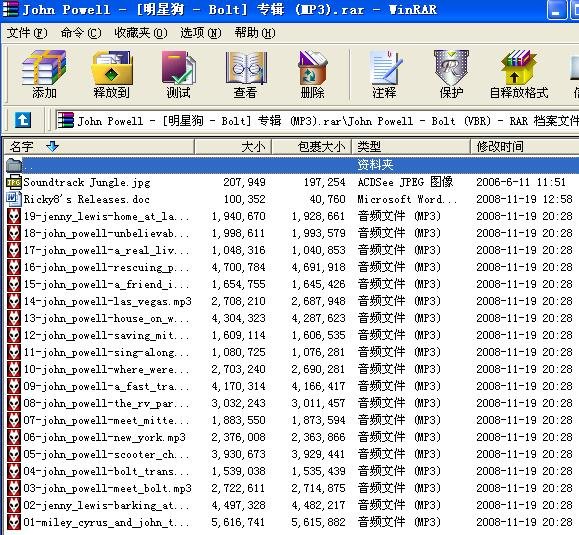Click the size value 4,304,323
Viewport: 579px width, 535px height.
238,318
